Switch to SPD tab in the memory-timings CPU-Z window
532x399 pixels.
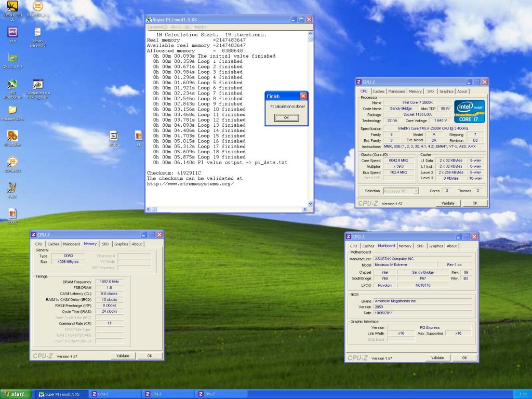coord(105,244)
